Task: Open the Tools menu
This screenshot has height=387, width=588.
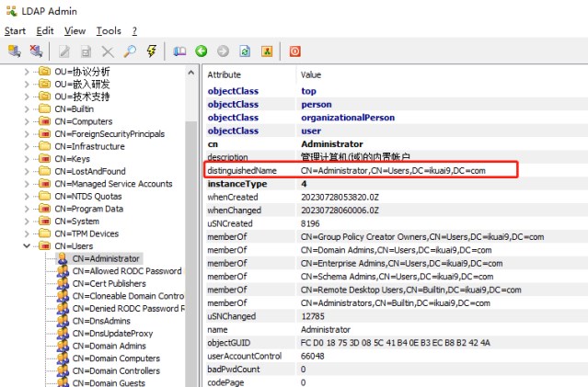Action: point(109,30)
